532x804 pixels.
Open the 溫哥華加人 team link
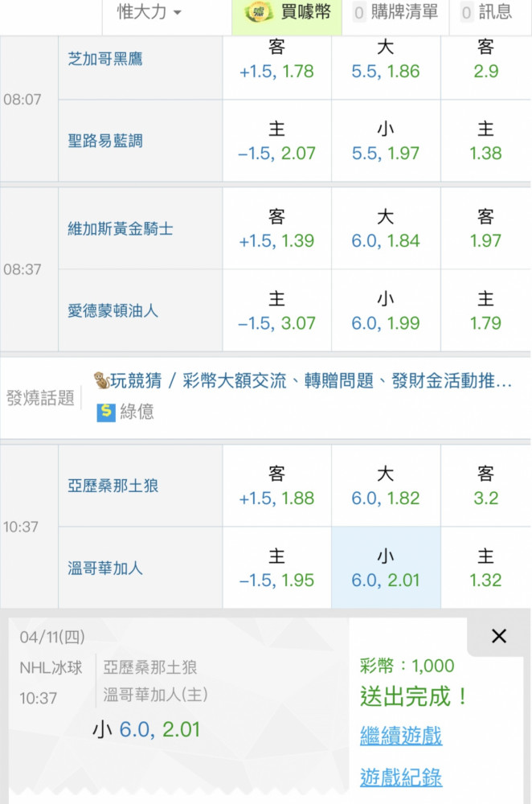tap(105, 568)
